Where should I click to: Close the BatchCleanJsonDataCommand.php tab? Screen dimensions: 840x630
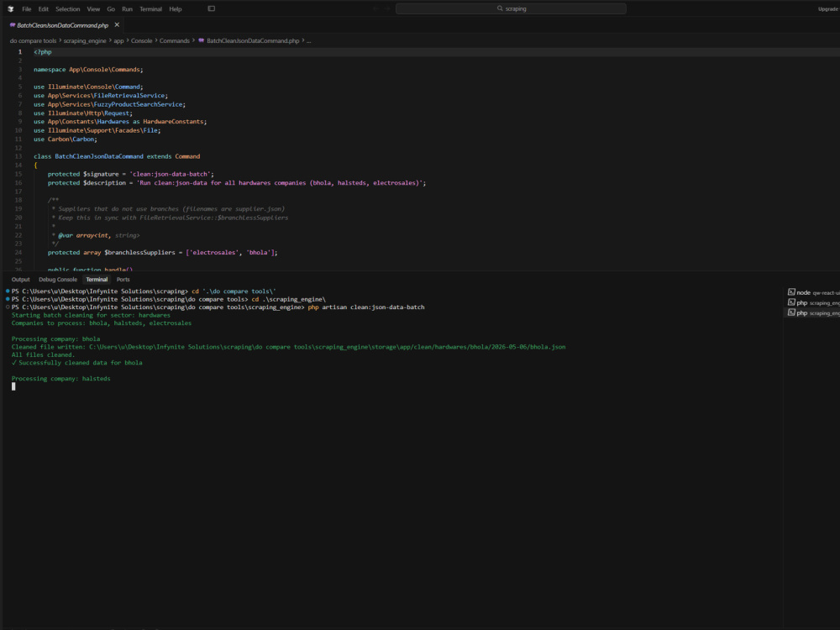pyautogui.click(x=117, y=24)
